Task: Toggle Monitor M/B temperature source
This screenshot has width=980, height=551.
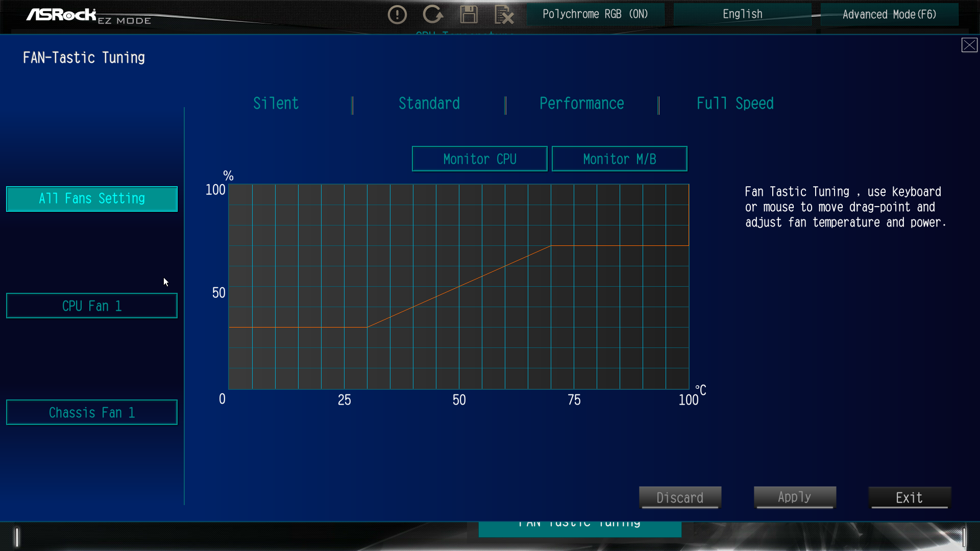Action: [619, 159]
